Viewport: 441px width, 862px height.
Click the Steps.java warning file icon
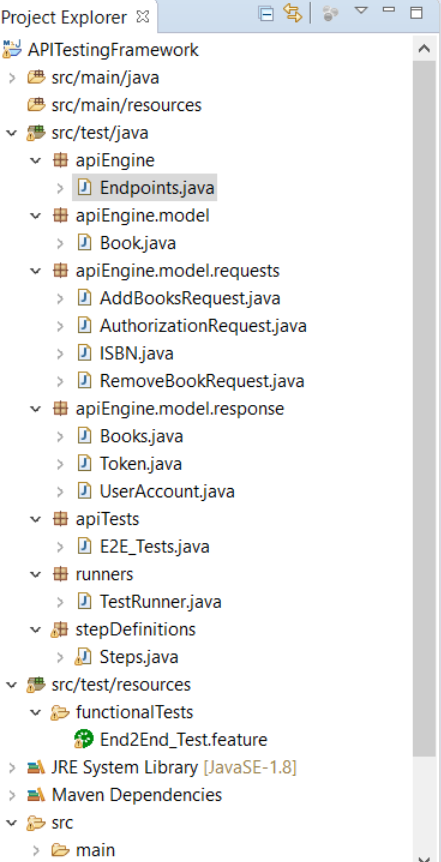(84, 657)
